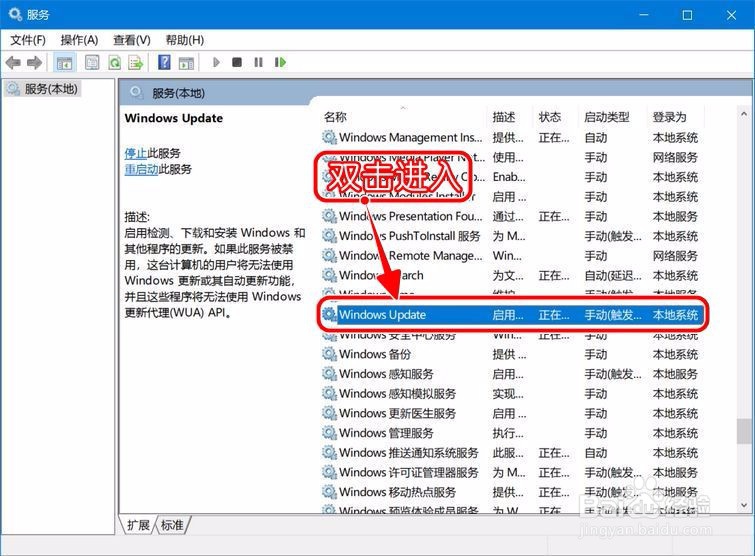
Task: Click gear icon of Windows 感知服务 row
Action: (329, 374)
